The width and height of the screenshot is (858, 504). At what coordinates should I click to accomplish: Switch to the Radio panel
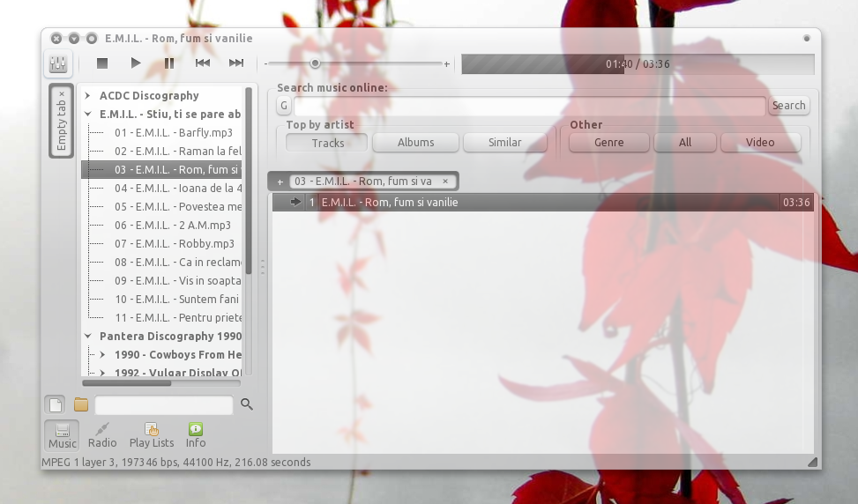102,435
